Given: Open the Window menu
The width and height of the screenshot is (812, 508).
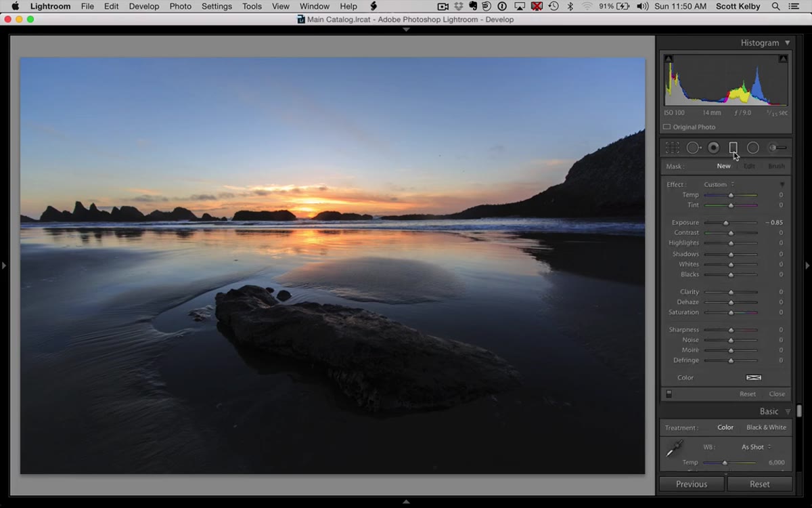Looking at the screenshot, I should (x=315, y=6).
